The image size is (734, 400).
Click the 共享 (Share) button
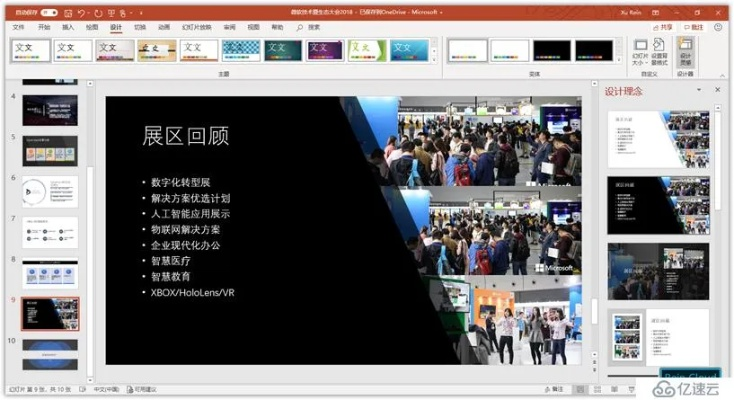[x=662, y=28]
